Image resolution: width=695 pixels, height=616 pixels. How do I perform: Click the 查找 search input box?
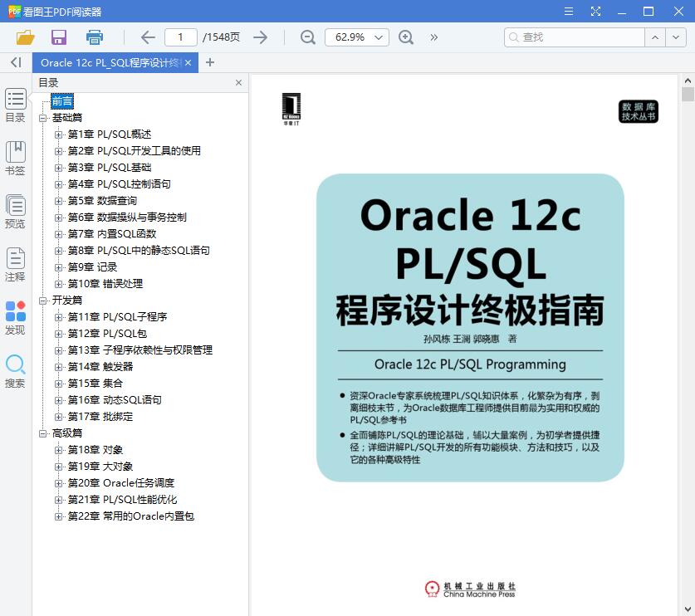(x=575, y=37)
